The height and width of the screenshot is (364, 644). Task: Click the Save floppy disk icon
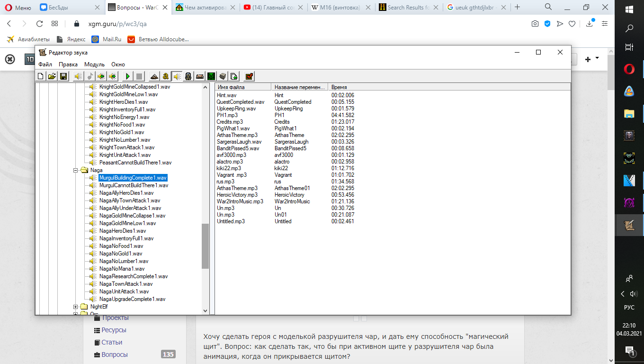(x=63, y=76)
